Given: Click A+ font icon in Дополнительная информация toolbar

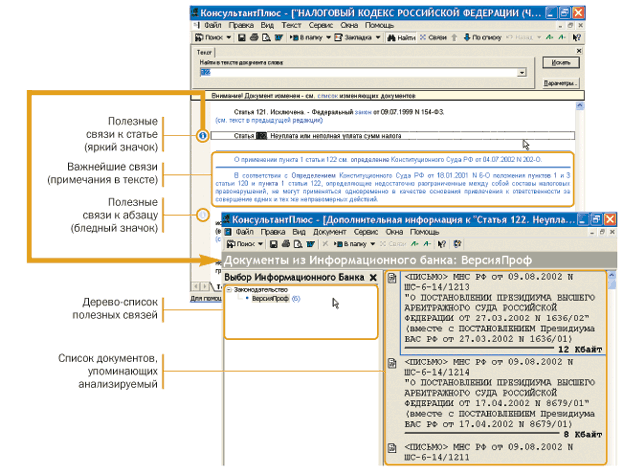Looking at the screenshot, I should (415, 244).
